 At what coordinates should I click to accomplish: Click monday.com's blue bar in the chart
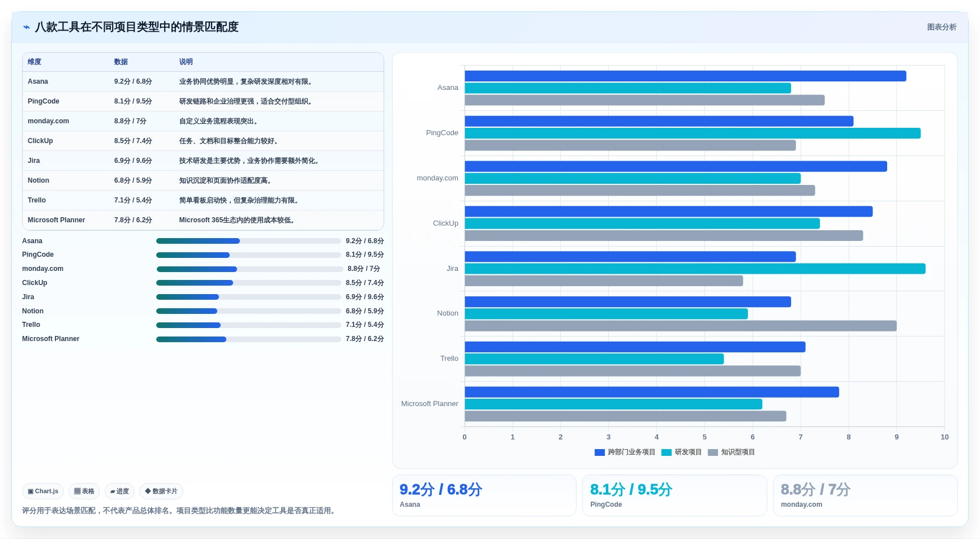(x=676, y=166)
